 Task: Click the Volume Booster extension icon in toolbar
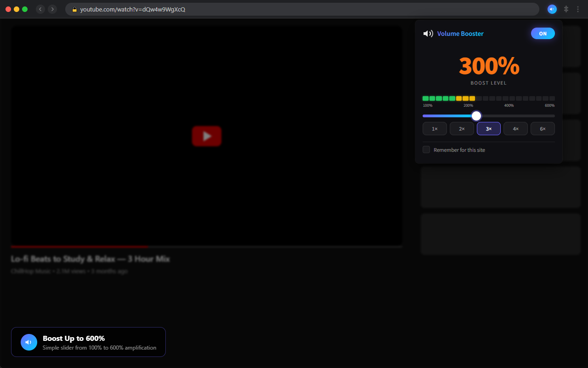coord(552,9)
